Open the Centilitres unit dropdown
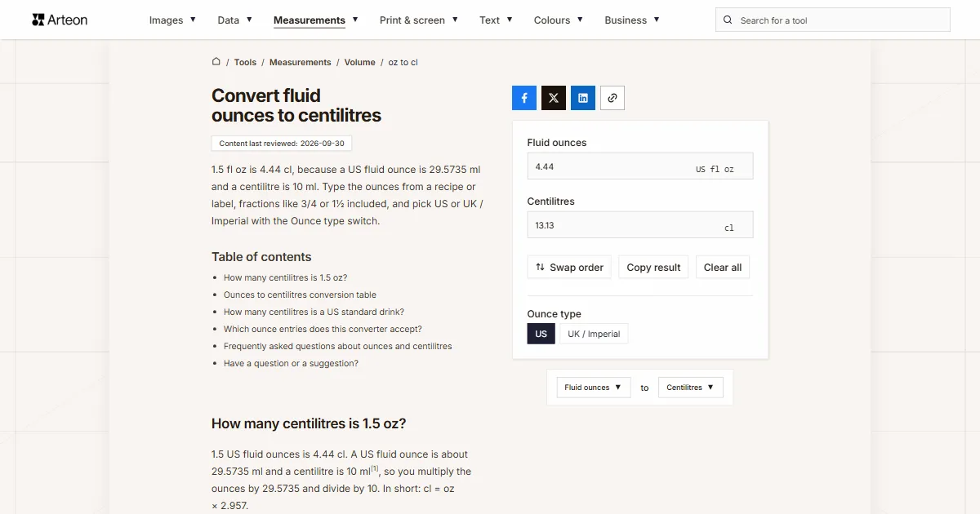 click(691, 388)
